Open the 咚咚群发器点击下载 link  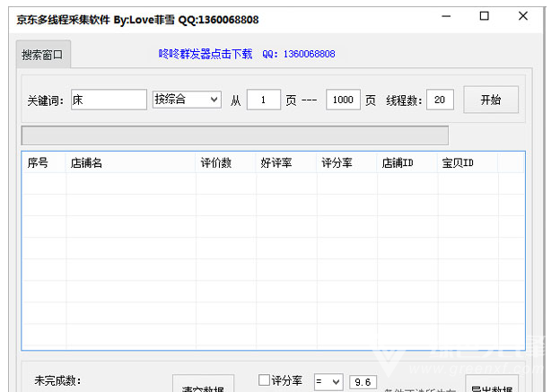pyautogui.click(x=206, y=54)
